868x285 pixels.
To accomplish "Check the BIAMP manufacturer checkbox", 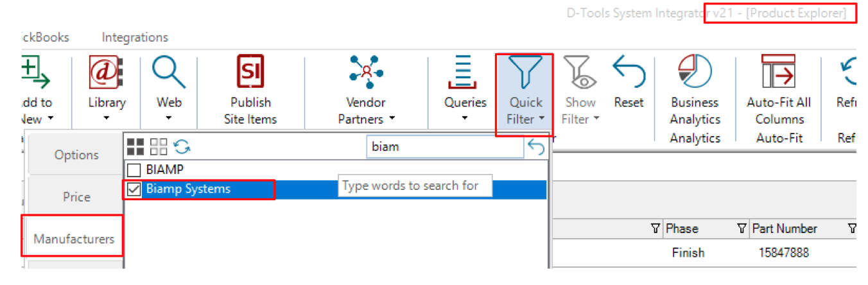I will click(x=134, y=170).
